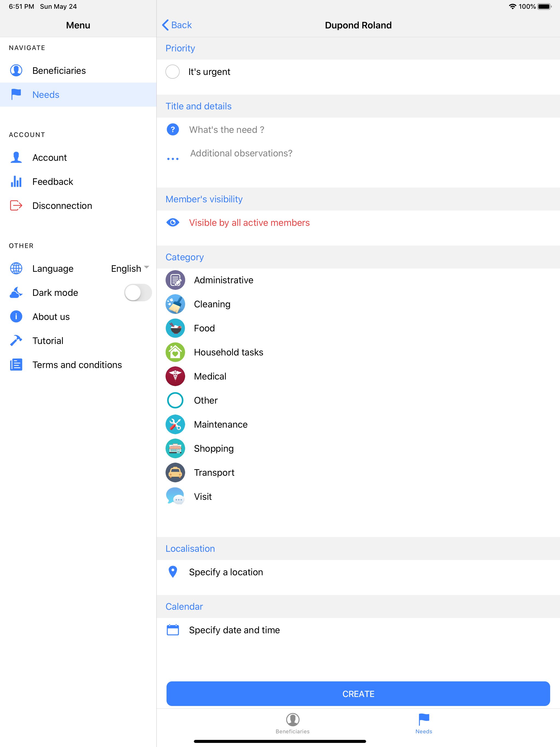Click the Administrative category icon
The image size is (560, 747).
(x=175, y=280)
